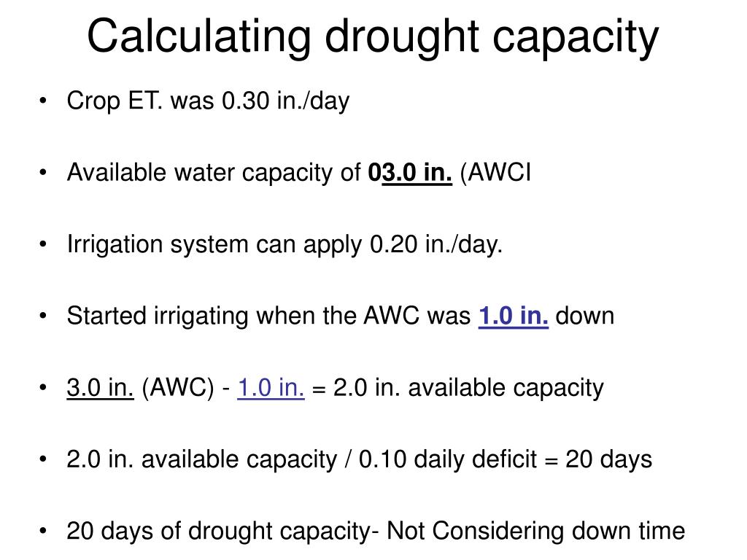The height and width of the screenshot is (560, 747).
Task: Click 'Crop ET. was 0.30 in./day' line
Action: click(x=208, y=101)
